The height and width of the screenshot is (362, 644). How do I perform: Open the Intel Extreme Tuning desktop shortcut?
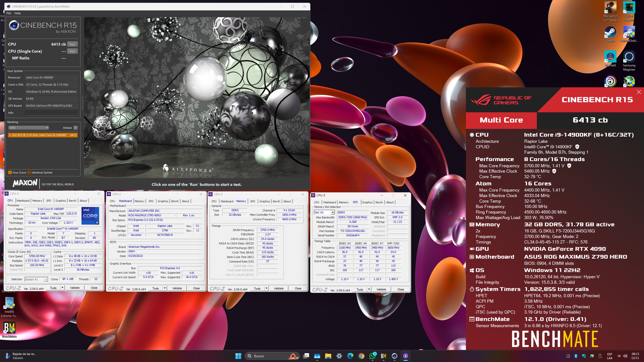pyautogui.click(x=9, y=307)
